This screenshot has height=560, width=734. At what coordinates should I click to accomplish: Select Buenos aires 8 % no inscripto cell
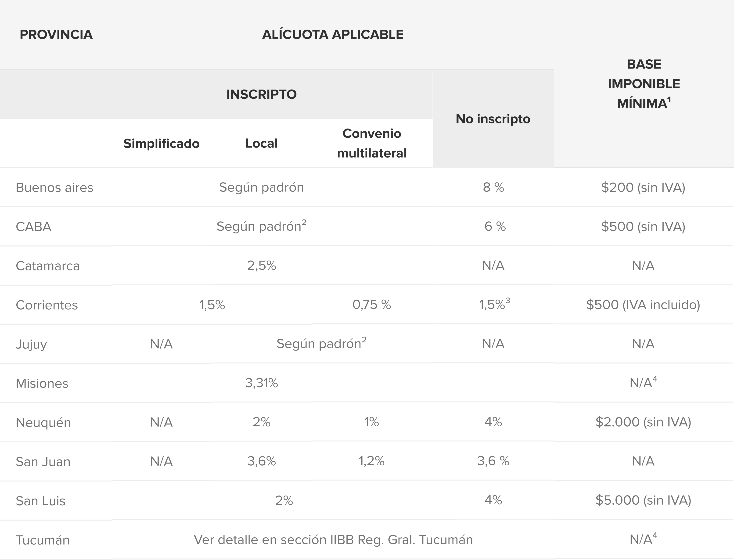coord(493,187)
